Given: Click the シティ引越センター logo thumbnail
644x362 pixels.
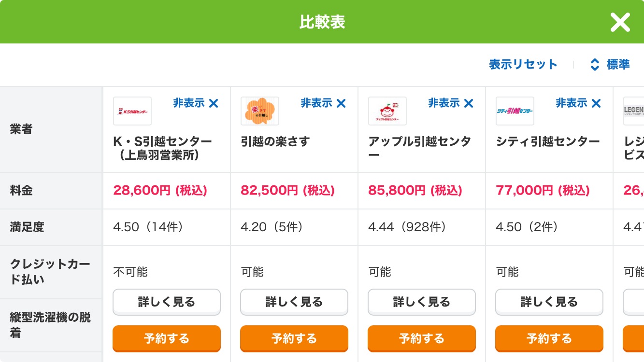Looking at the screenshot, I should click(515, 111).
